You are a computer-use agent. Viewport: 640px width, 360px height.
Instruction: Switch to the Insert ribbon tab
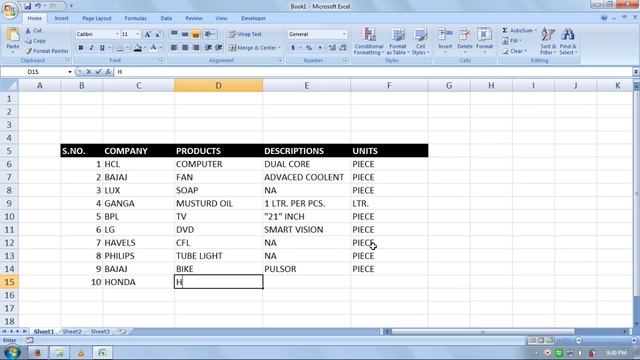click(61, 18)
